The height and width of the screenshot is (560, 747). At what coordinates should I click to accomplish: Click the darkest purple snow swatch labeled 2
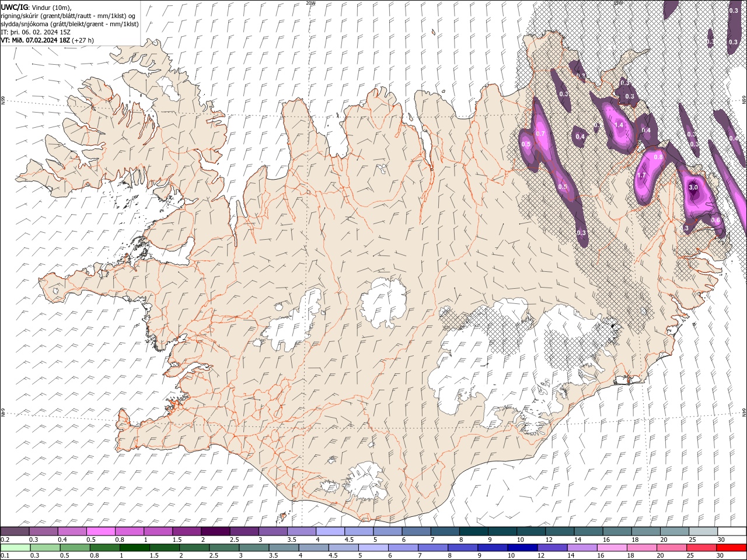215,531
